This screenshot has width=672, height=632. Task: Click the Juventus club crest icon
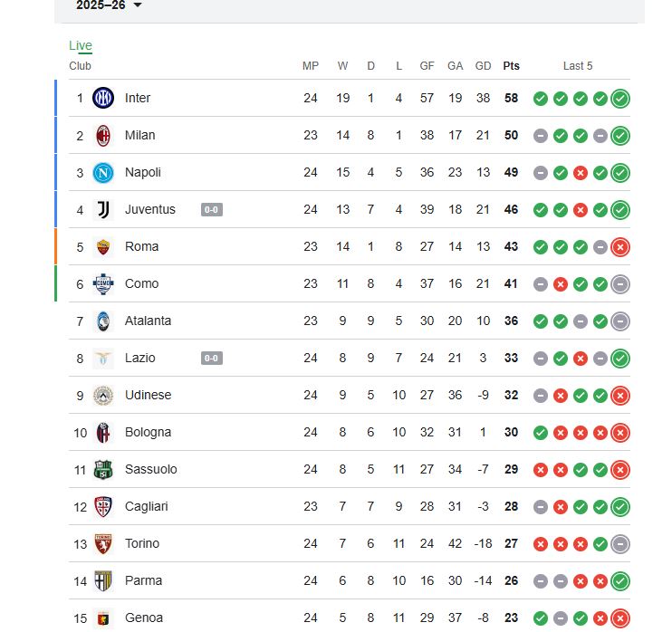(103, 209)
